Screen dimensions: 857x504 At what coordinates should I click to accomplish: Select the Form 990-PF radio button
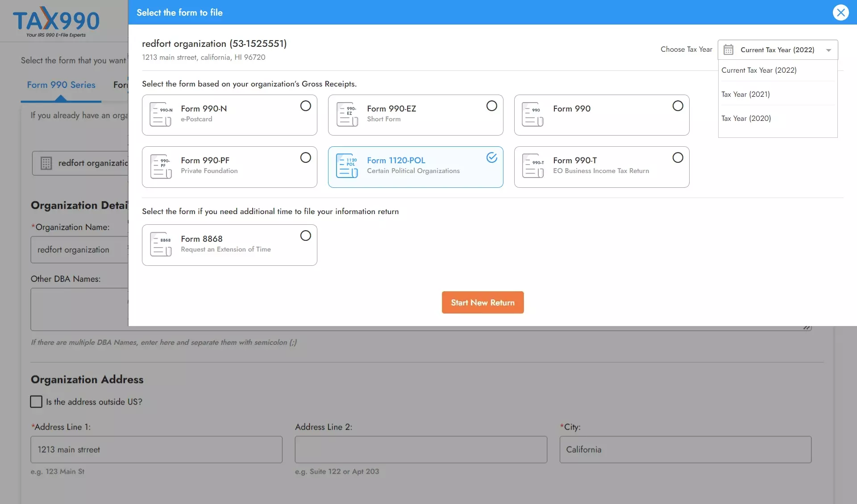click(306, 157)
